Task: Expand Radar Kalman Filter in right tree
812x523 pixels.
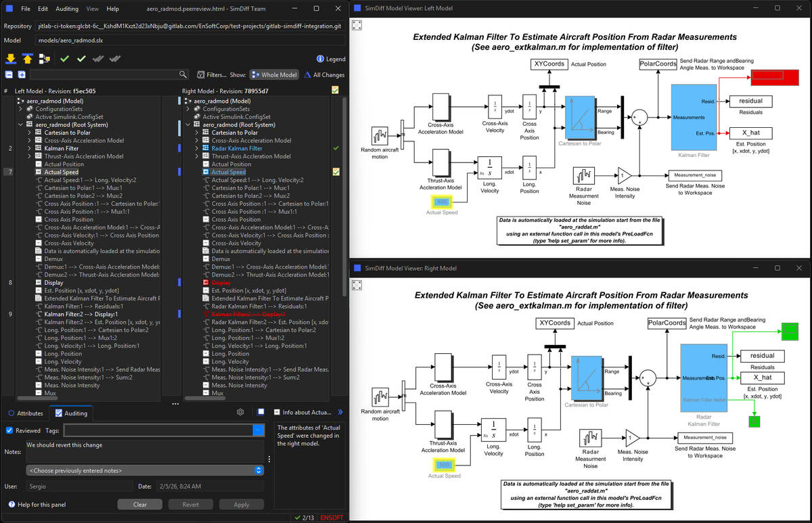Action: (196, 148)
